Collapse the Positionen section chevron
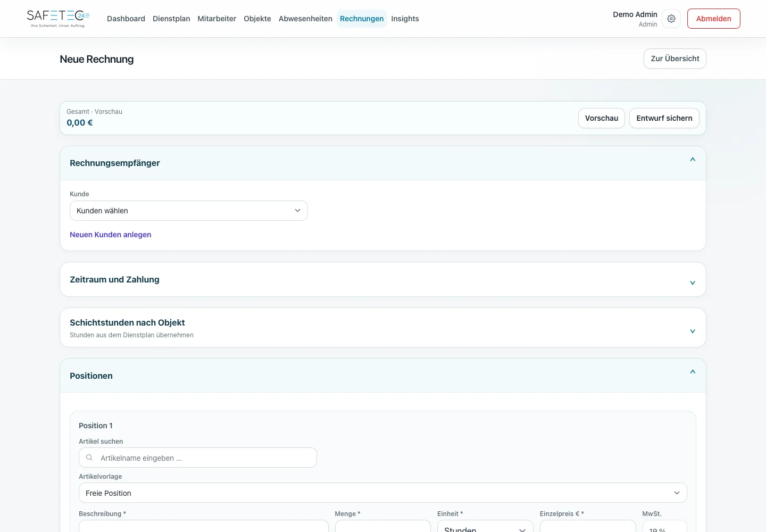Image resolution: width=766 pixels, height=532 pixels. click(x=693, y=372)
